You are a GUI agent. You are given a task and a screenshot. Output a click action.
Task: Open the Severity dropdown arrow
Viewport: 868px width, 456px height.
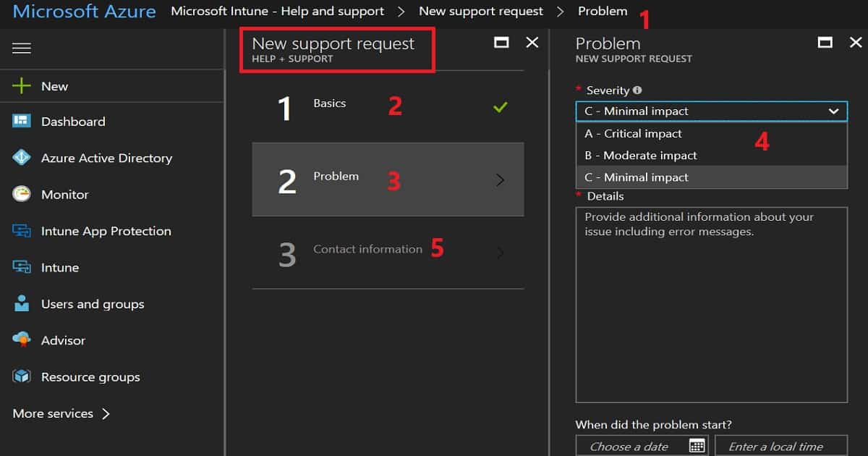pyautogui.click(x=834, y=111)
